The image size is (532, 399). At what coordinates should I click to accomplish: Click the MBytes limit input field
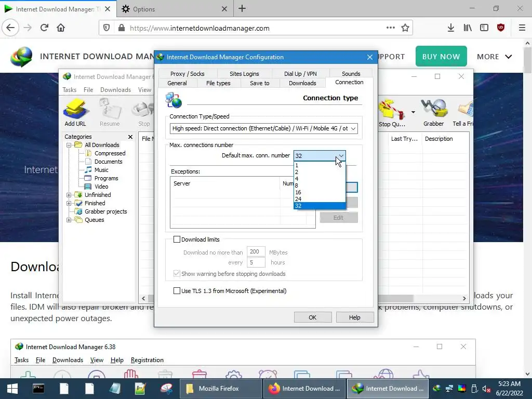(x=256, y=252)
